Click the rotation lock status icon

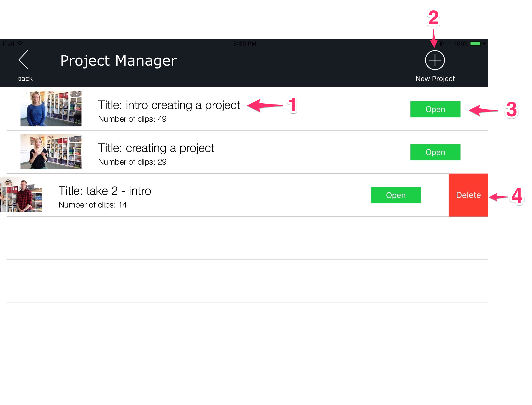click(x=441, y=44)
